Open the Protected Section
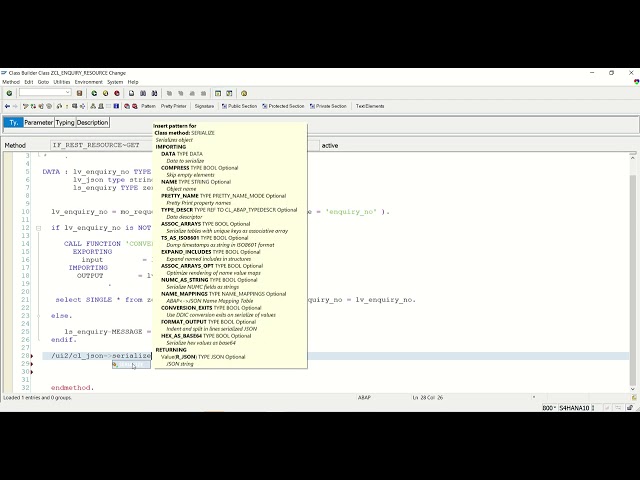The width and height of the screenshot is (640, 480). pyautogui.click(x=283, y=106)
